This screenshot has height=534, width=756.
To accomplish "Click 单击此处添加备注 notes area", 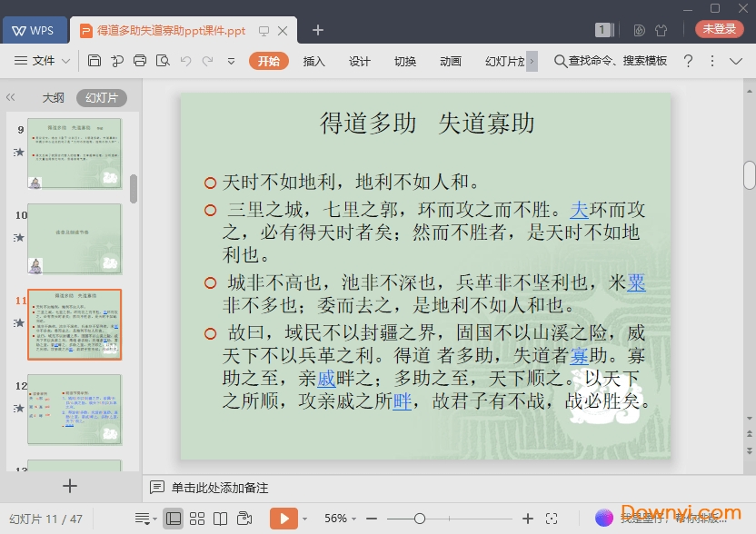I will 220,488.
